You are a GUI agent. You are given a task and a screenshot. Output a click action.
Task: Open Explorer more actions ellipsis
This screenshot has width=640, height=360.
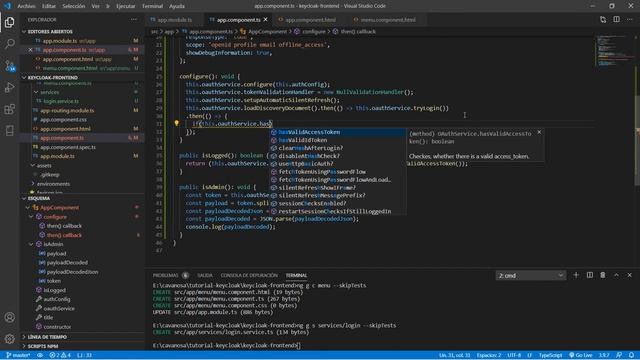pos(134,20)
